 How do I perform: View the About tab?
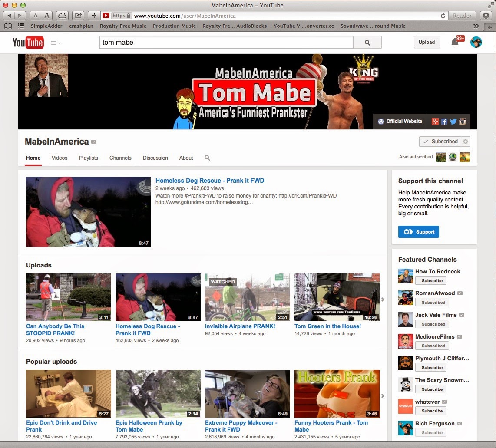click(x=186, y=158)
